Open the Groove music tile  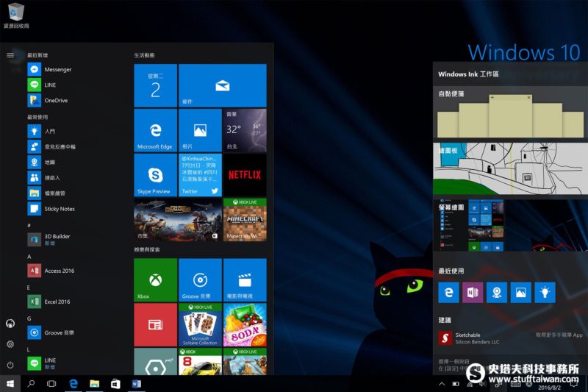click(200, 279)
